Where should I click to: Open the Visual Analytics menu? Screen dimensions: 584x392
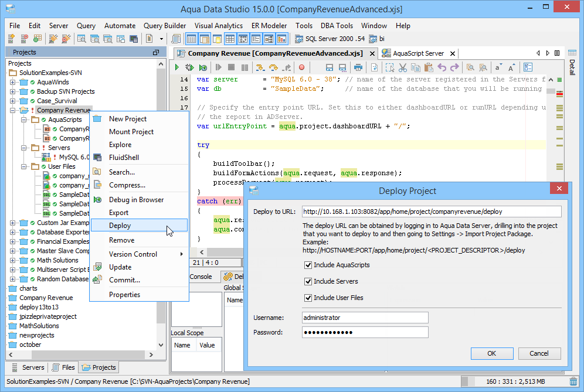click(x=219, y=26)
